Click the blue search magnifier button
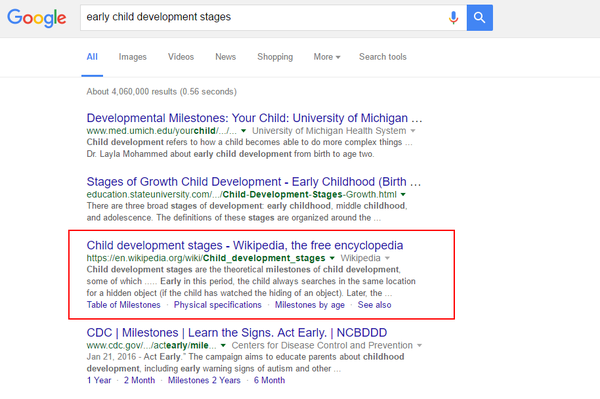 pyautogui.click(x=479, y=18)
